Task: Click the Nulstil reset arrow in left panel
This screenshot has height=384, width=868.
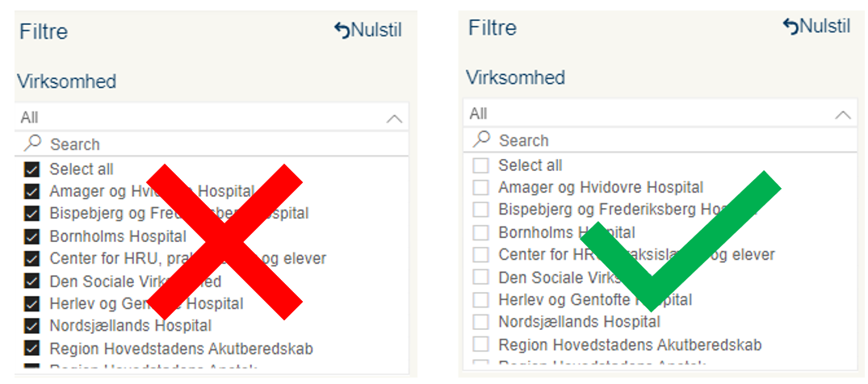Action: tap(342, 31)
